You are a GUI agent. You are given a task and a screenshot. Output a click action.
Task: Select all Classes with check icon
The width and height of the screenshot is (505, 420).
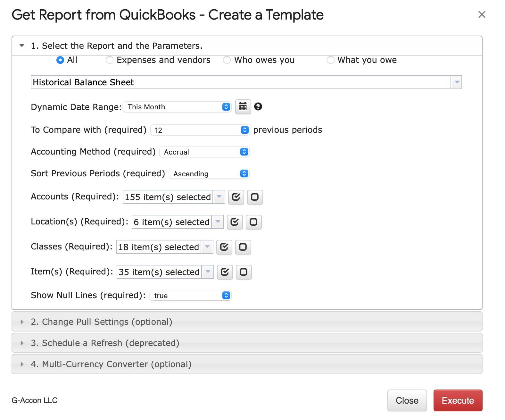coord(224,247)
